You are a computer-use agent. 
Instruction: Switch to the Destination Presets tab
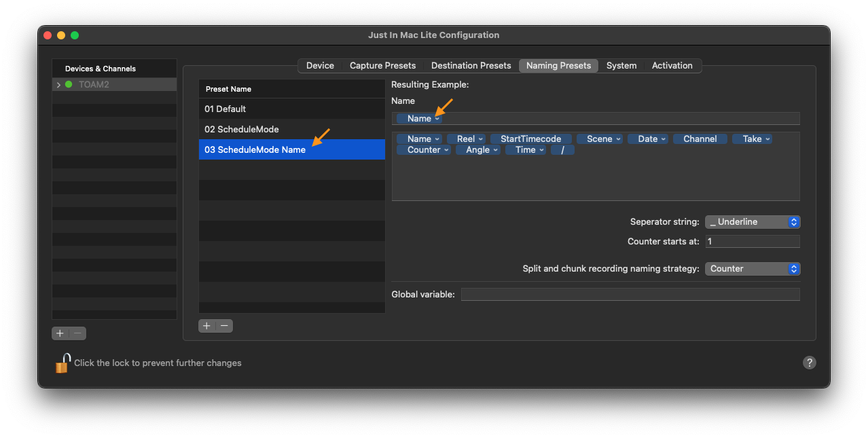[471, 66]
